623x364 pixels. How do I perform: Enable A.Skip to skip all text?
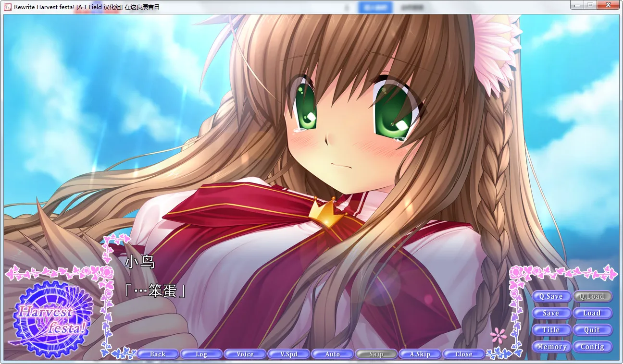click(x=420, y=354)
